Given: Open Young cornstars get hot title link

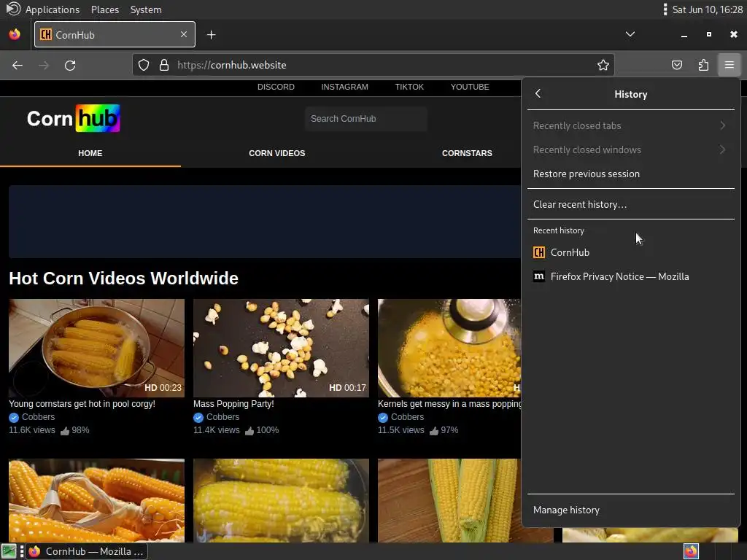Looking at the screenshot, I should click(82, 404).
